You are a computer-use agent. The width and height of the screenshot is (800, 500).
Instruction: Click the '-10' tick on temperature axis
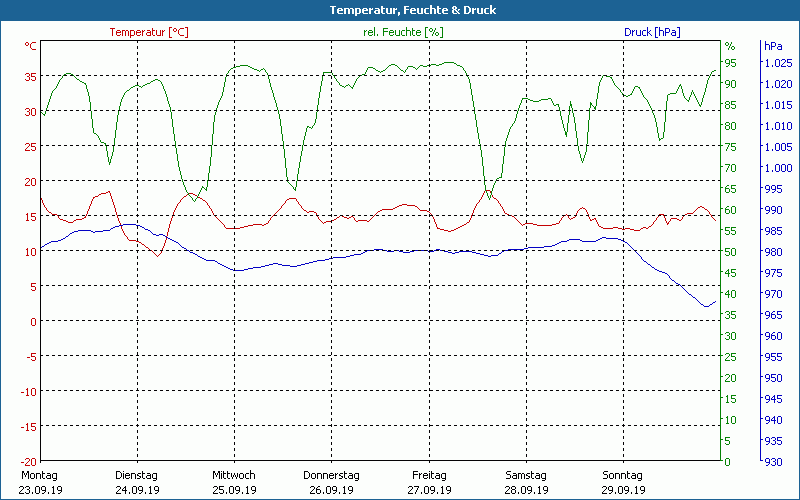(29, 391)
